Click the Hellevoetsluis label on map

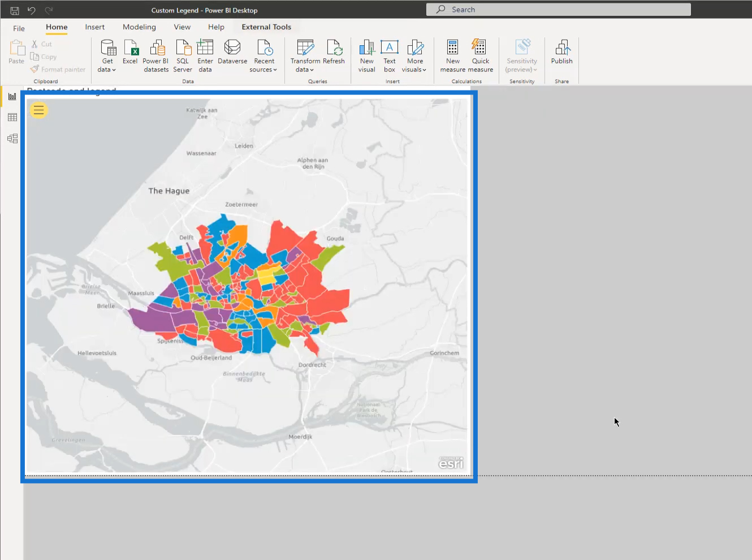click(97, 353)
